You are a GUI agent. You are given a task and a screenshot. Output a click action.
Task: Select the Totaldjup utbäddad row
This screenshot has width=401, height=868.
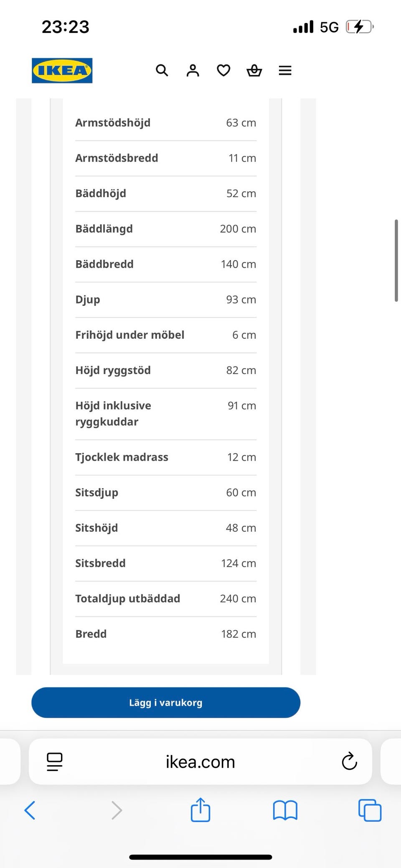pos(166,599)
